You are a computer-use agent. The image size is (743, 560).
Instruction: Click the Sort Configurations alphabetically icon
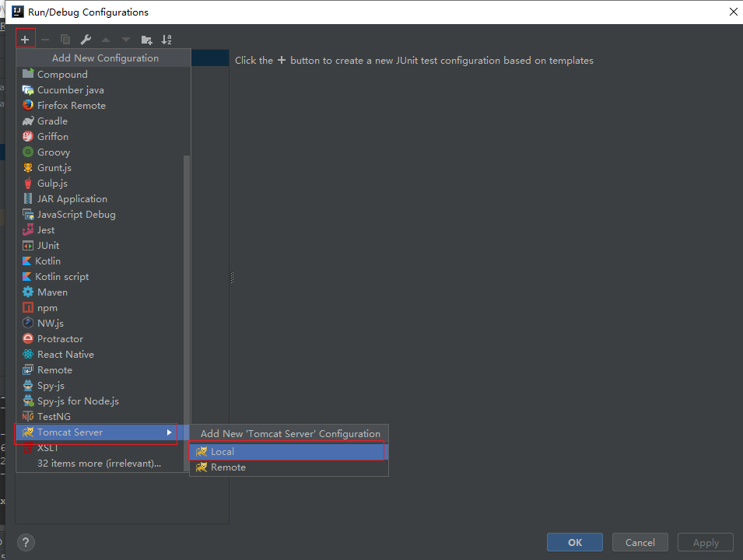click(166, 40)
